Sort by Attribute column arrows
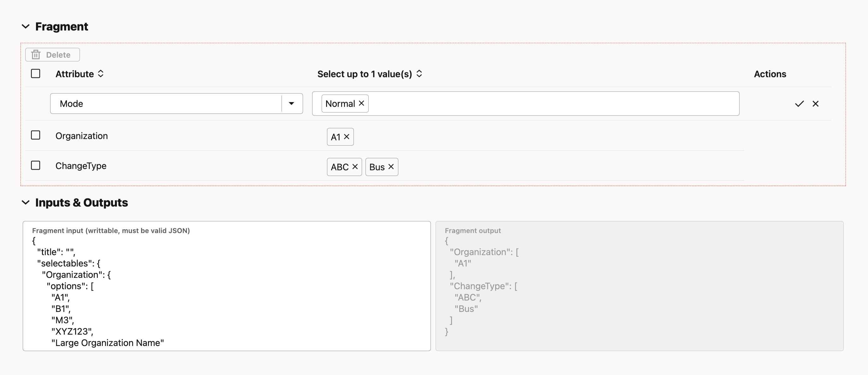Viewport: 868px width, 375px height. (101, 74)
